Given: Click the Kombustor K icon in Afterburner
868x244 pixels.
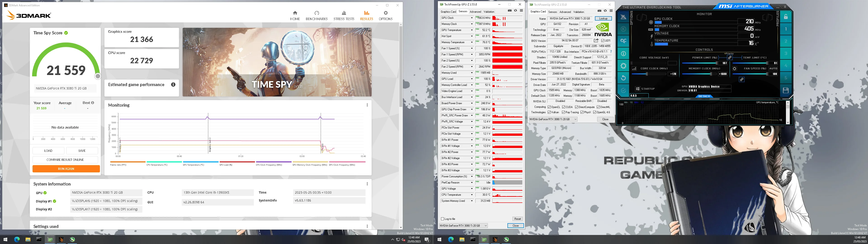Looking at the screenshot, I should tap(623, 29).
